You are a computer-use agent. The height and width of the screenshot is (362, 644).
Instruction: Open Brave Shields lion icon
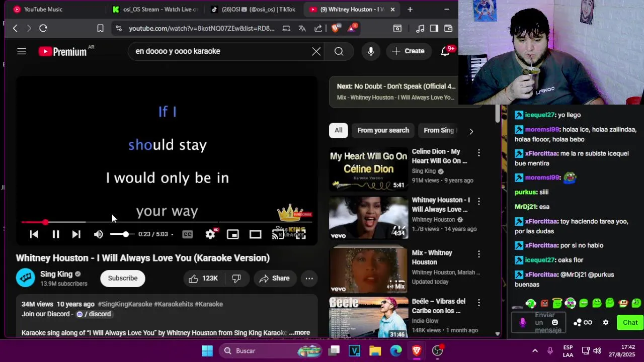pyautogui.click(x=335, y=29)
